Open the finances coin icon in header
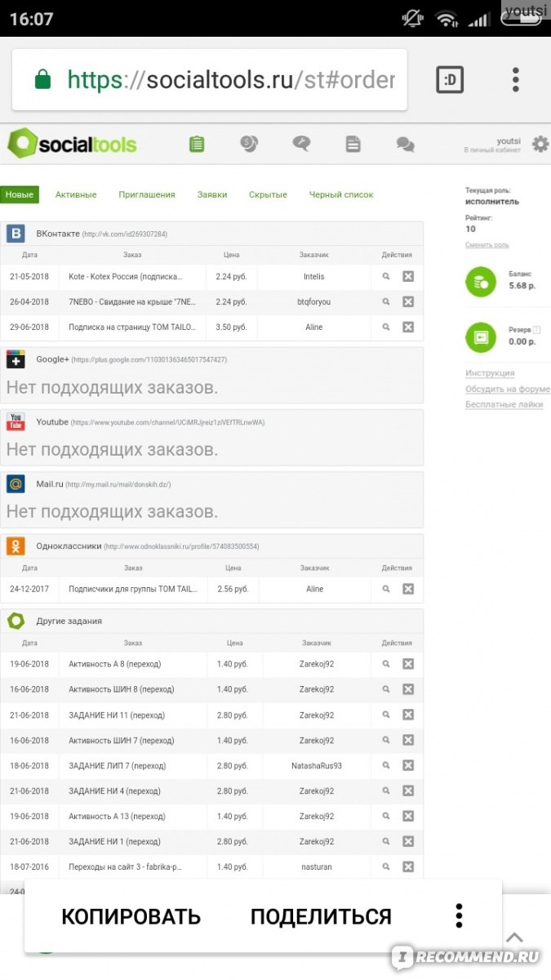 tap(249, 144)
